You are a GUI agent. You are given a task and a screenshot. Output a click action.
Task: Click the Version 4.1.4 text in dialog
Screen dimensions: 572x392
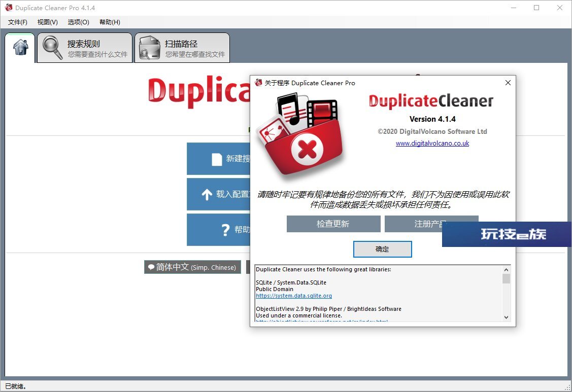(x=432, y=119)
